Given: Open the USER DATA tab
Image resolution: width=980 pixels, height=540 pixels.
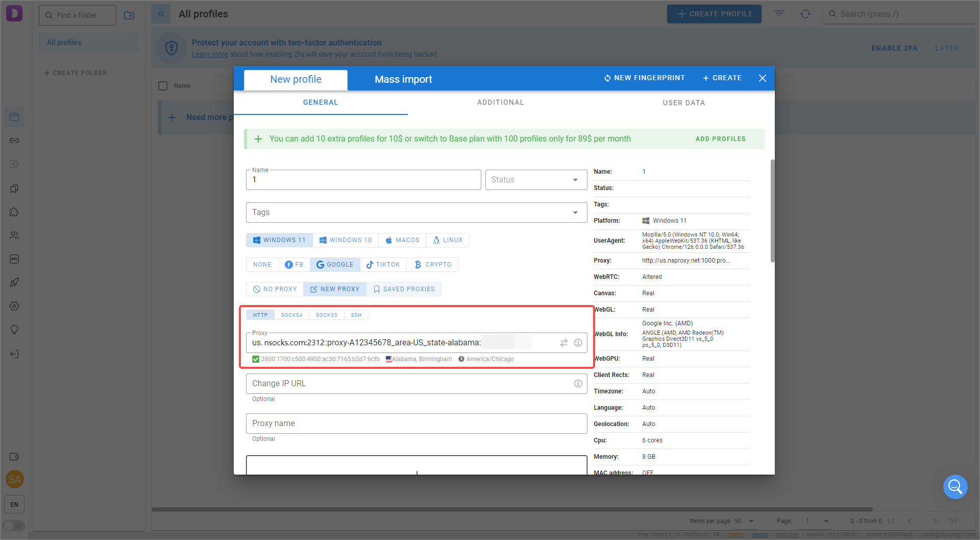Looking at the screenshot, I should click(684, 103).
